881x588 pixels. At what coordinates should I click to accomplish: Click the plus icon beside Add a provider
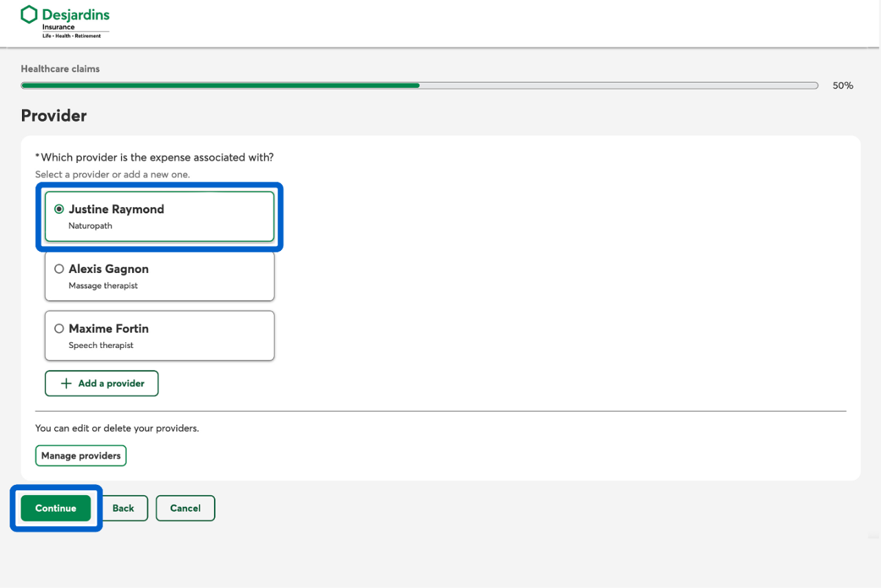pyautogui.click(x=66, y=384)
